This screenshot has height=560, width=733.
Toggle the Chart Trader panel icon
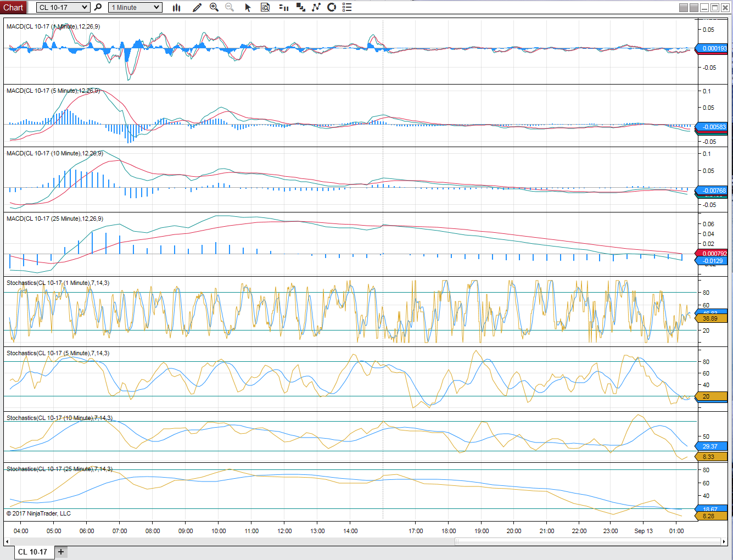pyautogui.click(x=284, y=7)
